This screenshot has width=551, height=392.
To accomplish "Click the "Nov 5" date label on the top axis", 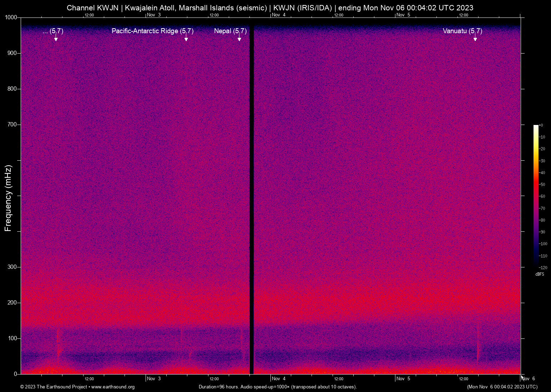I will point(403,15).
